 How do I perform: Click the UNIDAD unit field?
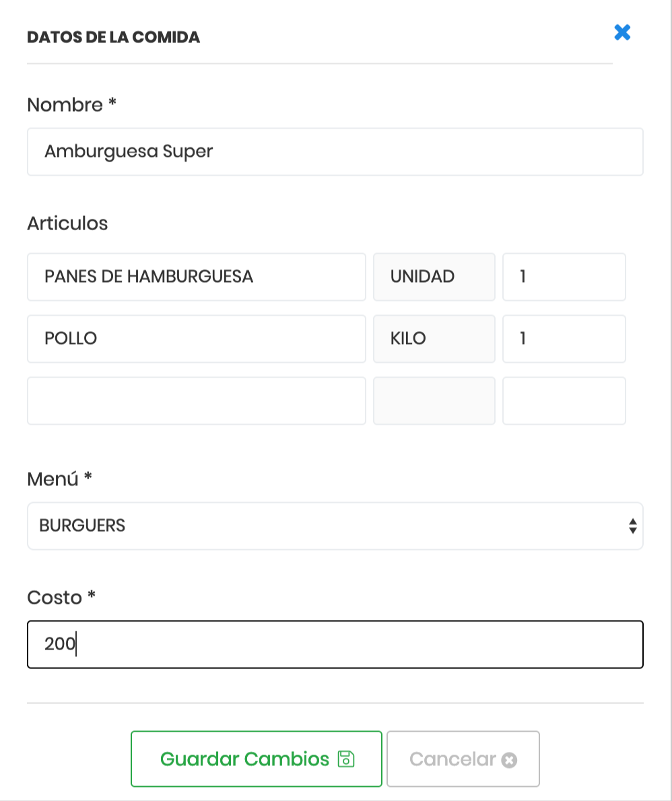pyautogui.click(x=434, y=277)
